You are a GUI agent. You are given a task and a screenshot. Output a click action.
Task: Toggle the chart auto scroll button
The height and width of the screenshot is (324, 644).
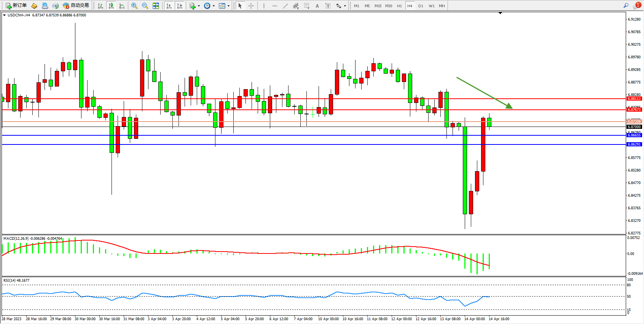pos(169,6)
